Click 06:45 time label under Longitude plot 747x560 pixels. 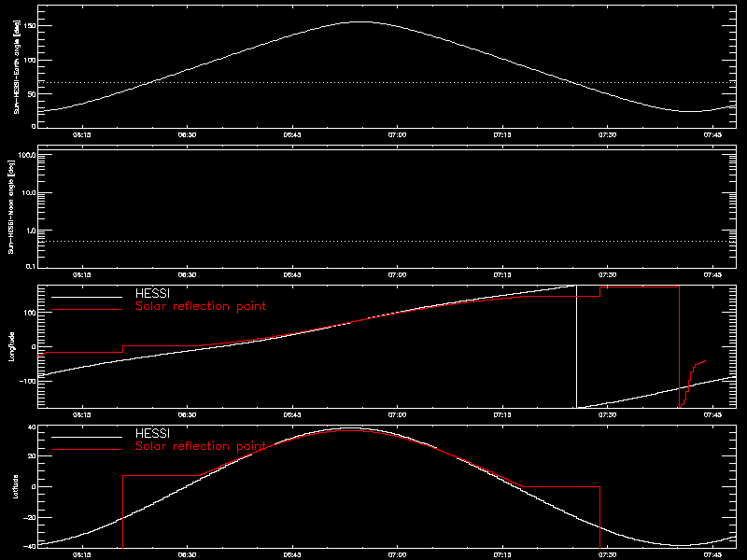tap(292, 415)
